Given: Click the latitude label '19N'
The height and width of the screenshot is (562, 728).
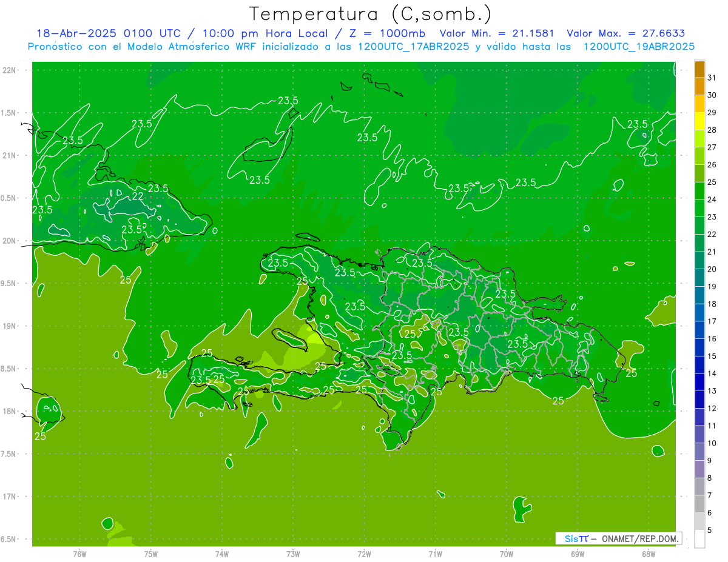Looking at the screenshot, I should (9, 326).
